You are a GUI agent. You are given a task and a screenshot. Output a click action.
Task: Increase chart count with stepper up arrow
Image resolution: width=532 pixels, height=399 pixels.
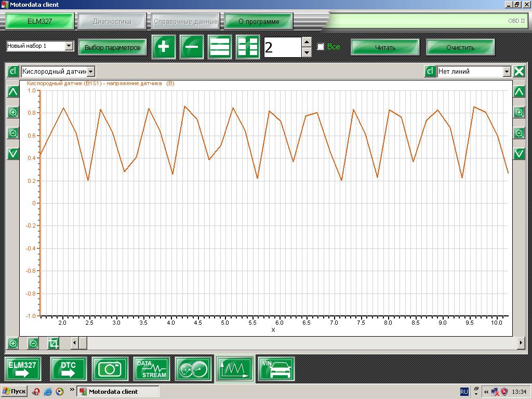(x=307, y=42)
